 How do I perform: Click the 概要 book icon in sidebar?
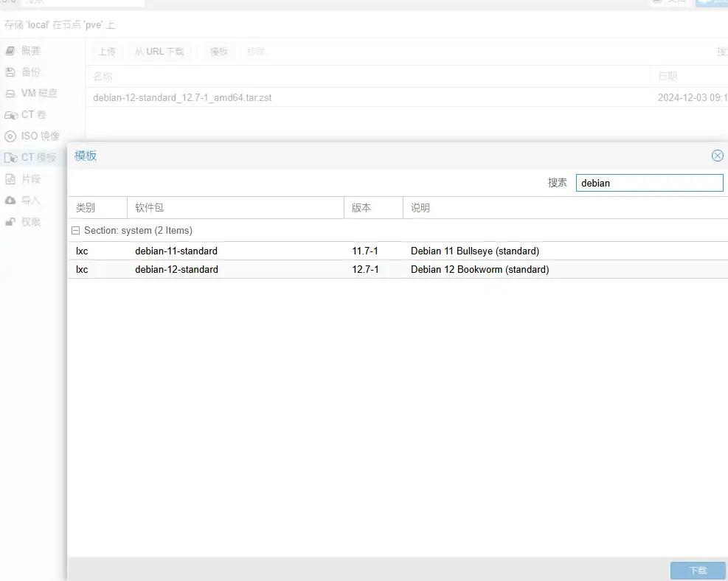tap(10, 51)
